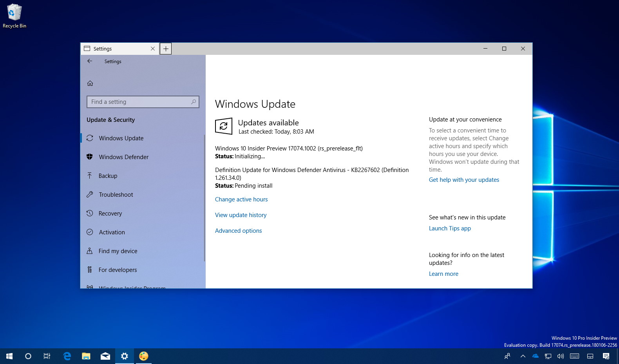Open the Mail app from the taskbar
619x364 pixels.
105,356
